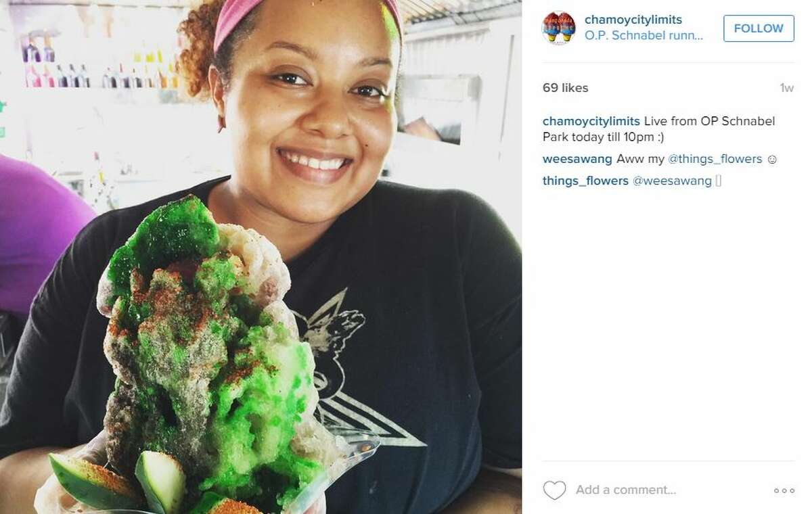Click the unrendered emoji box in the reply
Image resolution: width=812 pixels, height=514 pixels.
click(x=719, y=181)
